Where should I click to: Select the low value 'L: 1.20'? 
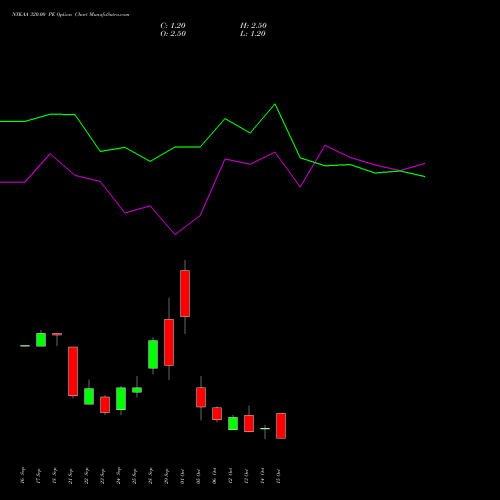[x=253, y=34]
